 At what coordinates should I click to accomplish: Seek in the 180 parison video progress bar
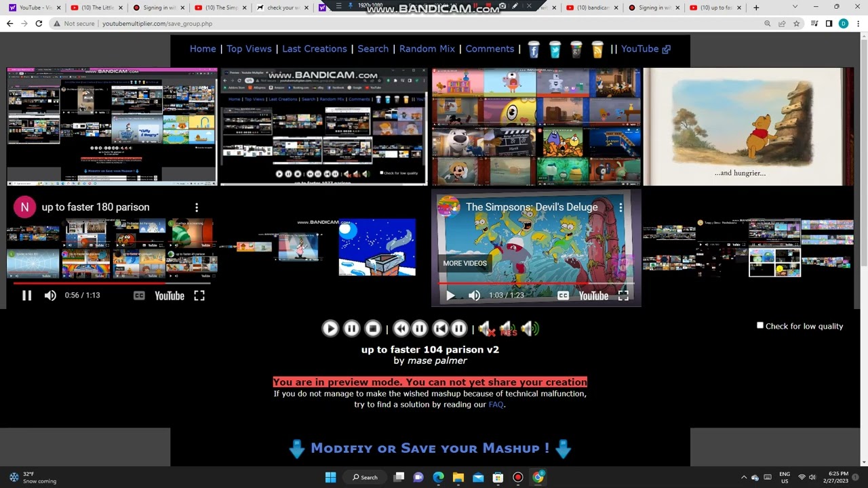112,283
